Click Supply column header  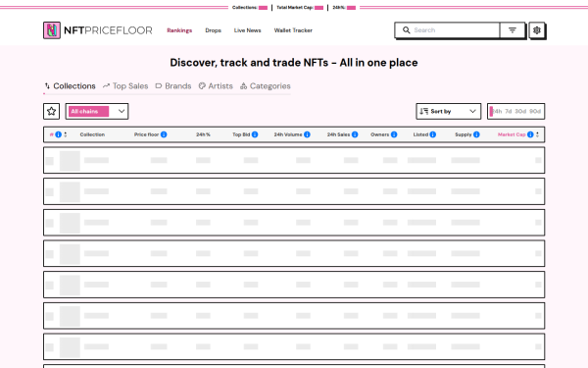[464, 134]
